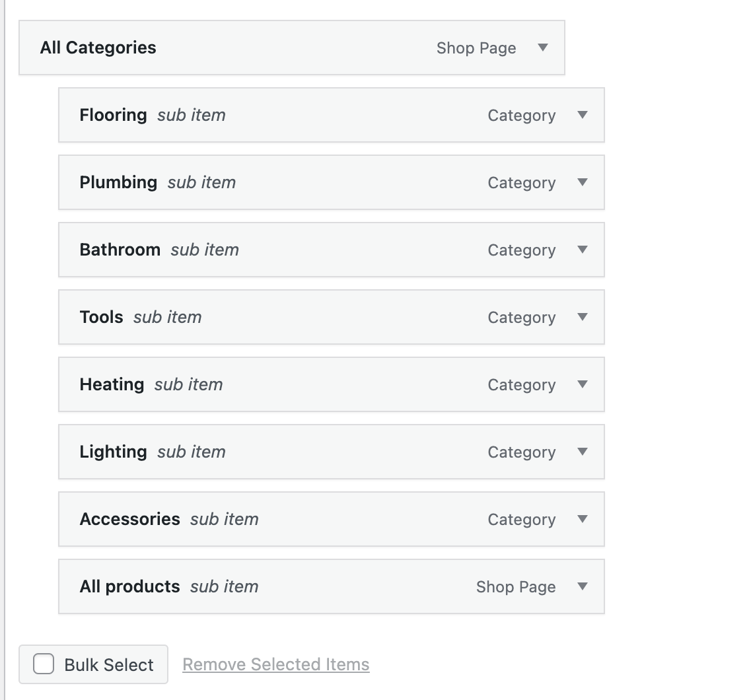The height and width of the screenshot is (700, 749).
Task: Click the Bulk Select label text
Action: (x=109, y=664)
